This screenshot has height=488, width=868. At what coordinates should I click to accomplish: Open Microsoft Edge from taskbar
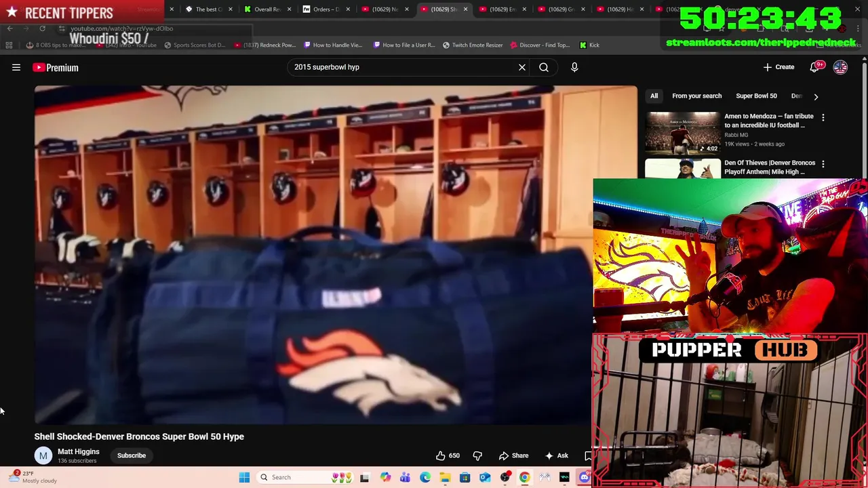tap(425, 477)
